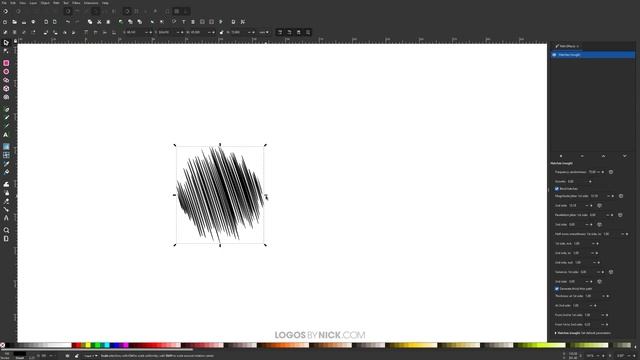Click the Save document icon

click(24, 22)
